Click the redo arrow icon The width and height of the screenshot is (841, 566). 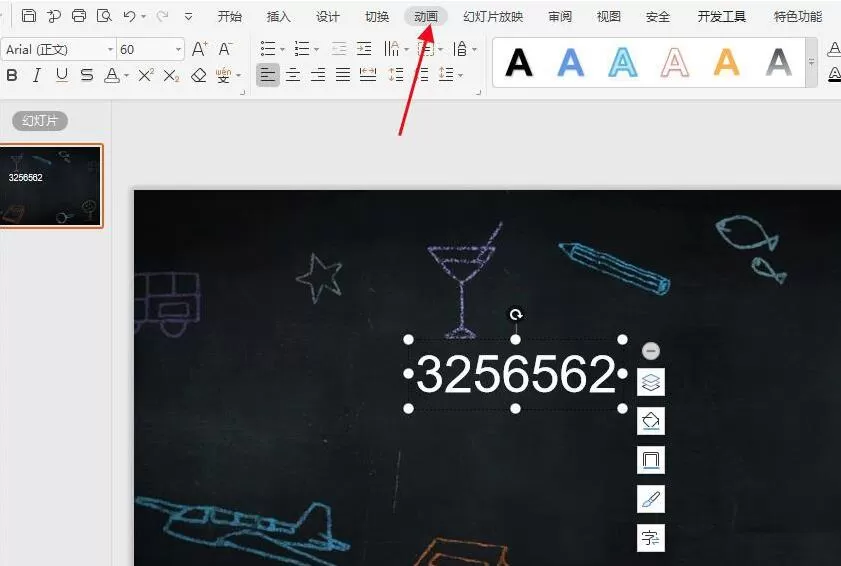click(x=163, y=16)
